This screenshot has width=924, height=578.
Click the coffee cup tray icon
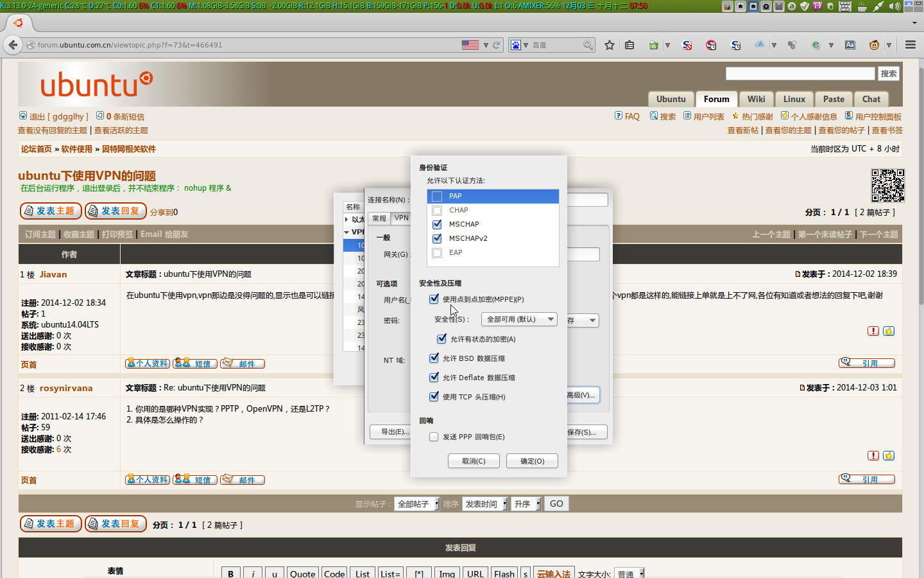(863, 6)
